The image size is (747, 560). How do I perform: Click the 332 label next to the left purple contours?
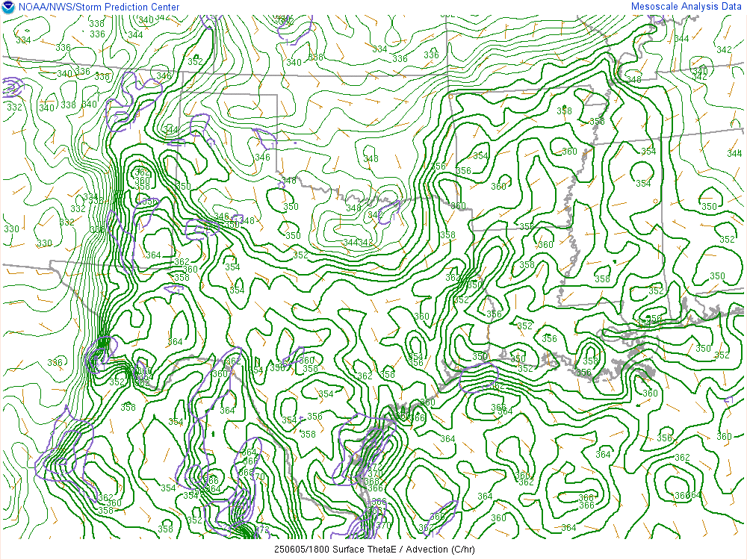point(13,107)
